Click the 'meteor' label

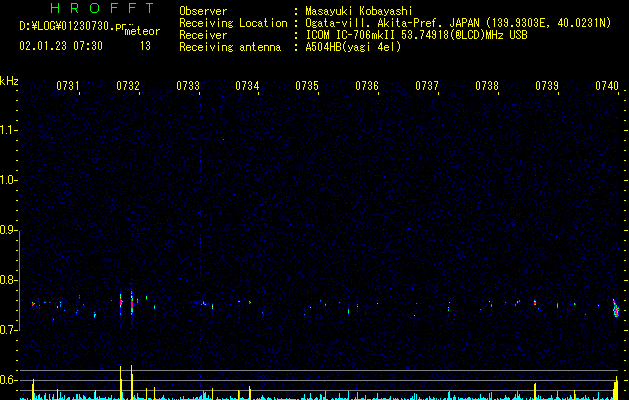click(x=142, y=31)
